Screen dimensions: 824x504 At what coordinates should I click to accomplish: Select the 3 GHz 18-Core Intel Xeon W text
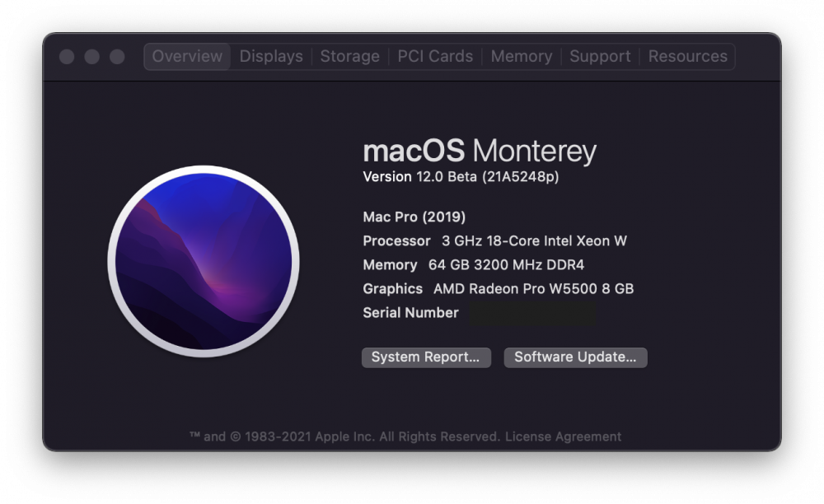534,241
